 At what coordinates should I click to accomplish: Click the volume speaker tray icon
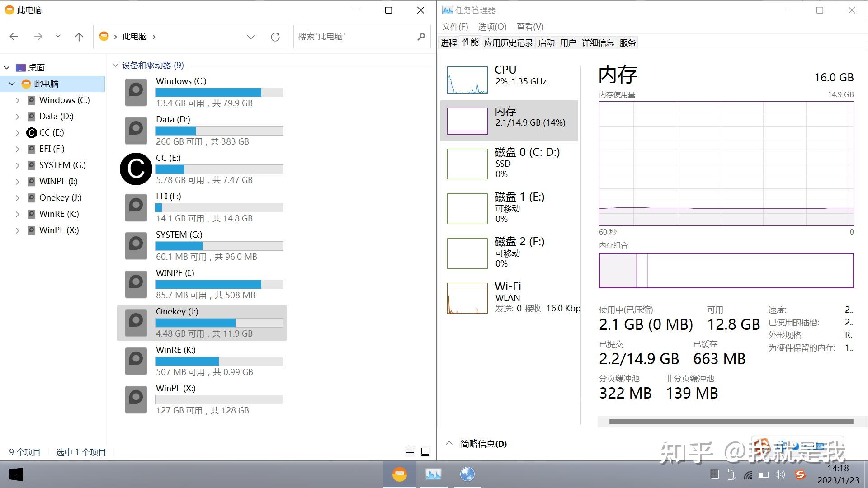[x=779, y=474]
